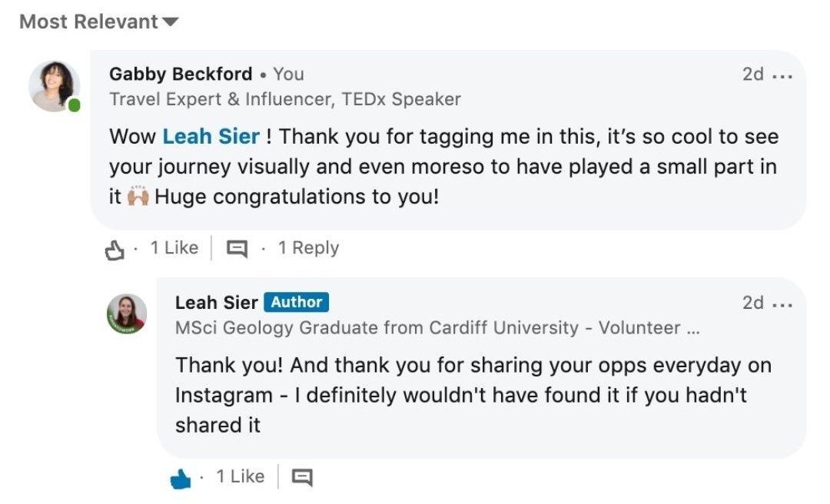Open Gabby Beckford's profile photo
Viewport: 830px width, 504px height.
coord(54,86)
